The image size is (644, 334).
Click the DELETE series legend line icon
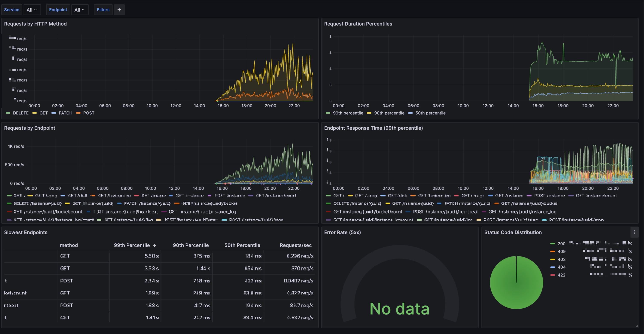[8, 113]
